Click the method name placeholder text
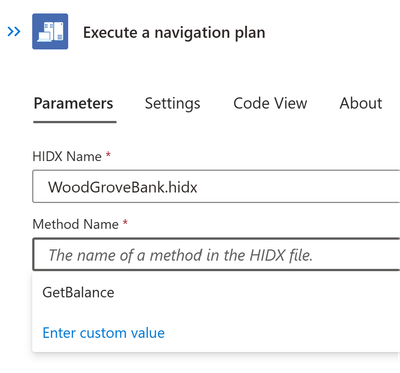The height and width of the screenshot is (373, 400). tap(180, 255)
